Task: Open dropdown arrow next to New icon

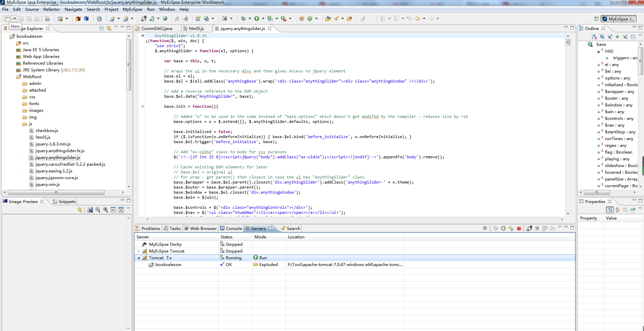Action: (x=14, y=19)
